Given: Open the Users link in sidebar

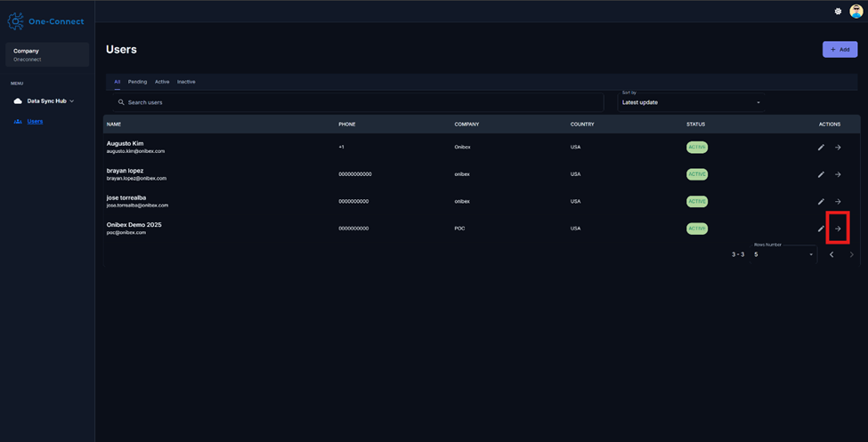Looking at the screenshot, I should click(x=35, y=122).
